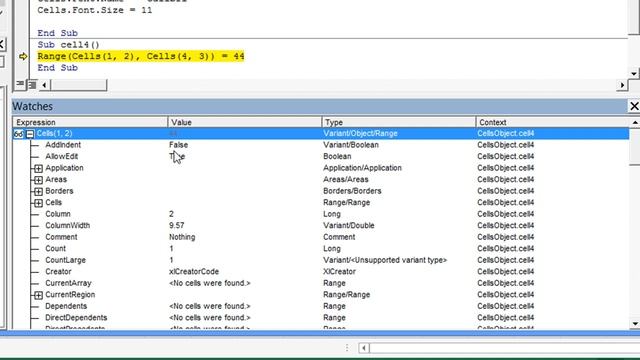Expand the Cells property node
The image size is (640, 360).
click(x=38, y=203)
